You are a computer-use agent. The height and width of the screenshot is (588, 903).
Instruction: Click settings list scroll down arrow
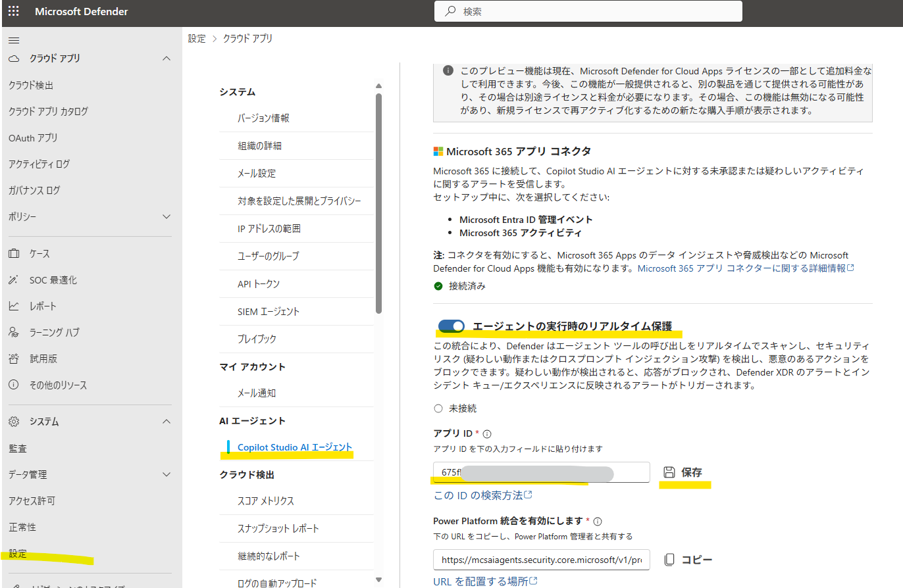pos(378,579)
